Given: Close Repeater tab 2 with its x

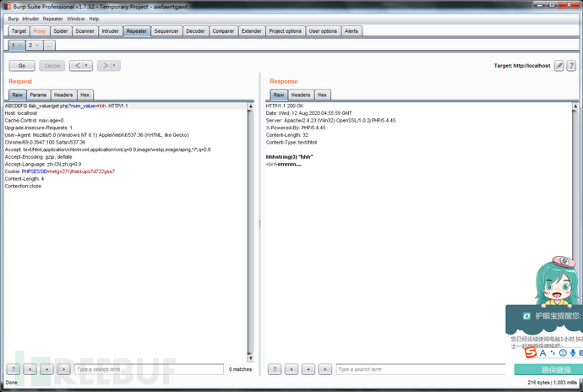Looking at the screenshot, I should 37,46.
